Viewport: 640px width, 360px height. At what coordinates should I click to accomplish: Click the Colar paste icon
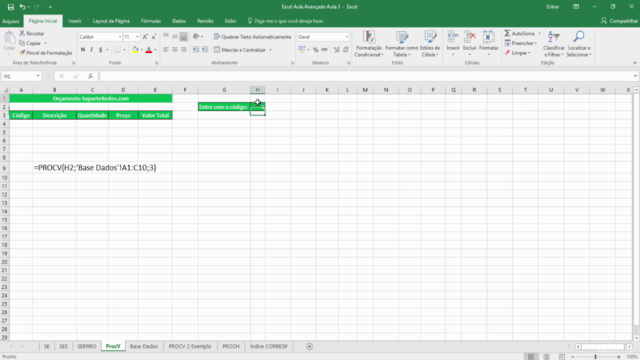click(x=9, y=38)
